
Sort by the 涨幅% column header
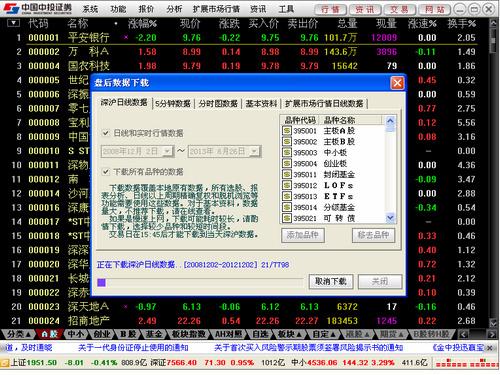tap(142, 23)
